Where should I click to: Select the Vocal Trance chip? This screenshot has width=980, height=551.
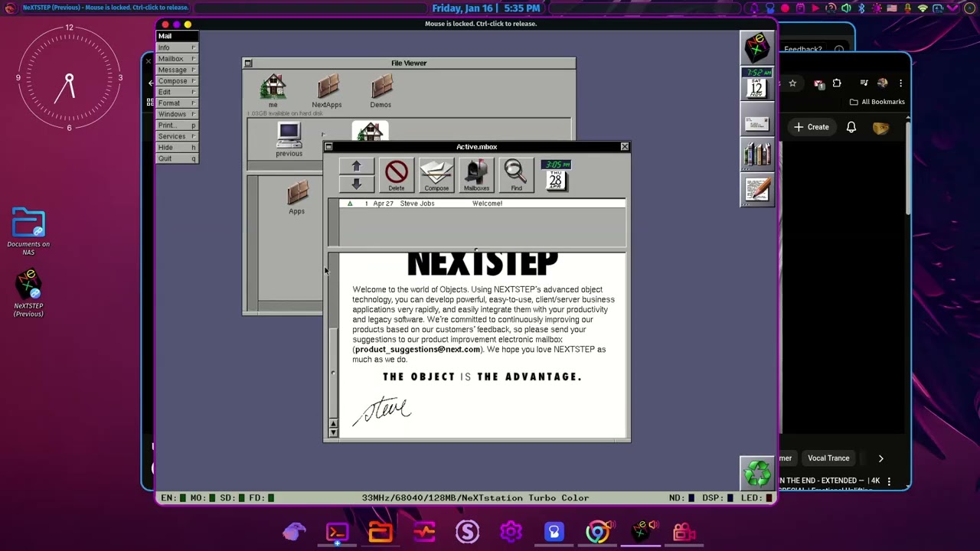pos(828,458)
